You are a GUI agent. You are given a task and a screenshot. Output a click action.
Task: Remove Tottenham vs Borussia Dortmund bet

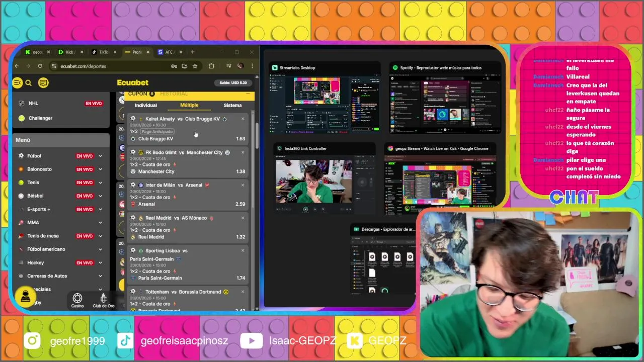pyautogui.click(x=243, y=292)
